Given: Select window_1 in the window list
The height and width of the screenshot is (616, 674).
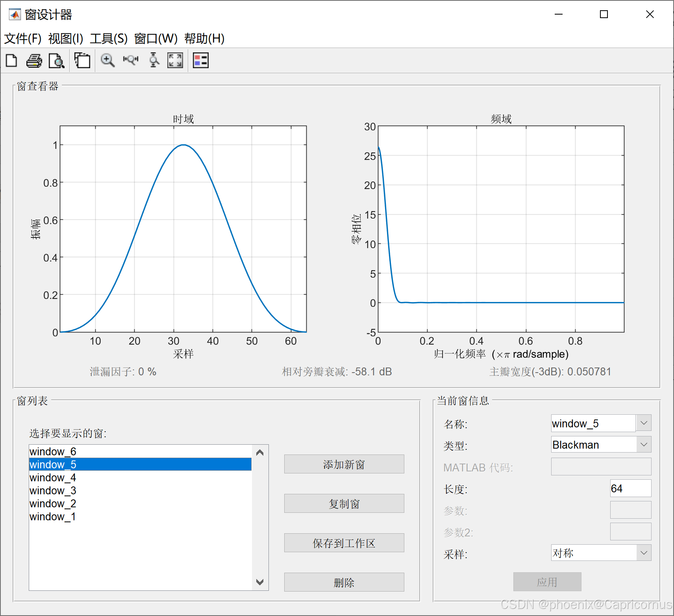Looking at the screenshot, I should point(140,516).
